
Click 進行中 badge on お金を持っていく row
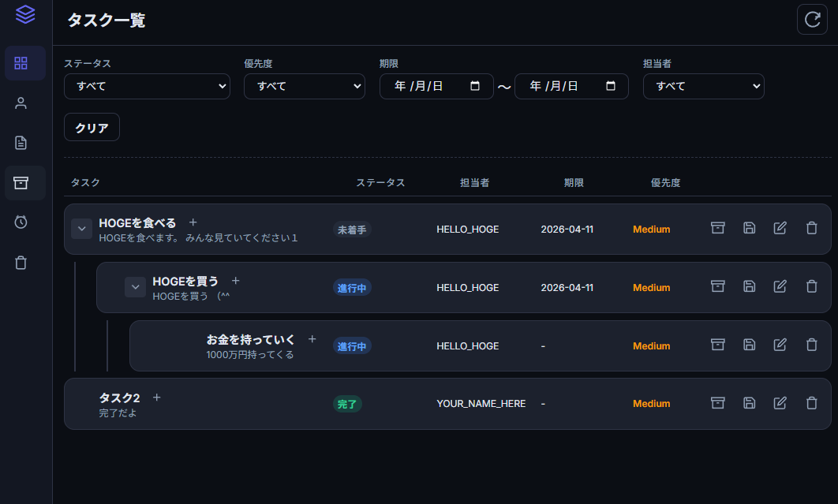(x=352, y=346)
